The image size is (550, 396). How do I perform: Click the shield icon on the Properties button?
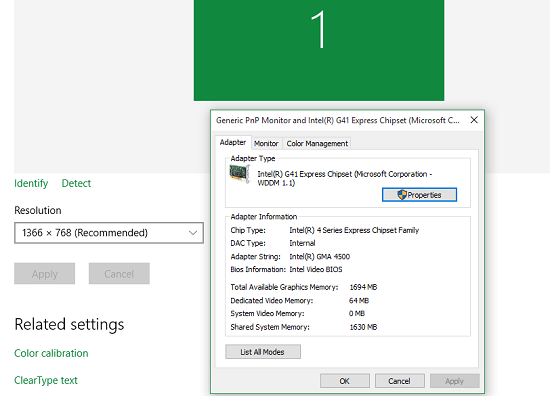402,195
